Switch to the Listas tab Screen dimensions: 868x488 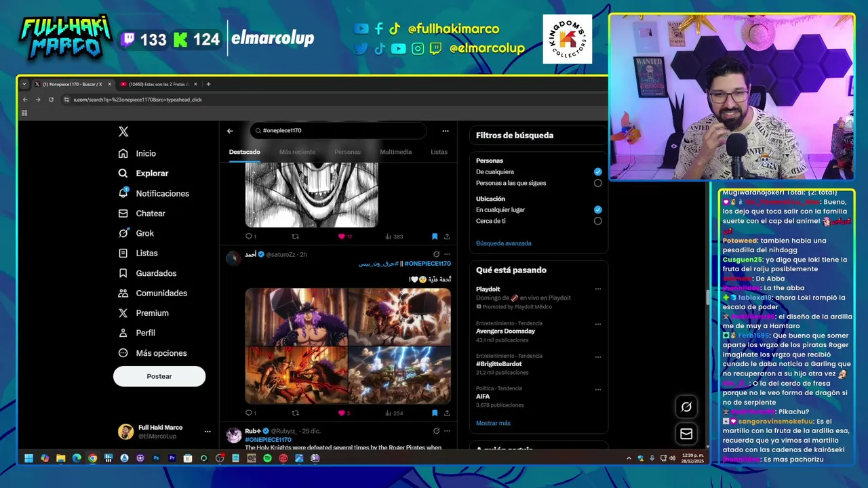(439, 152)
